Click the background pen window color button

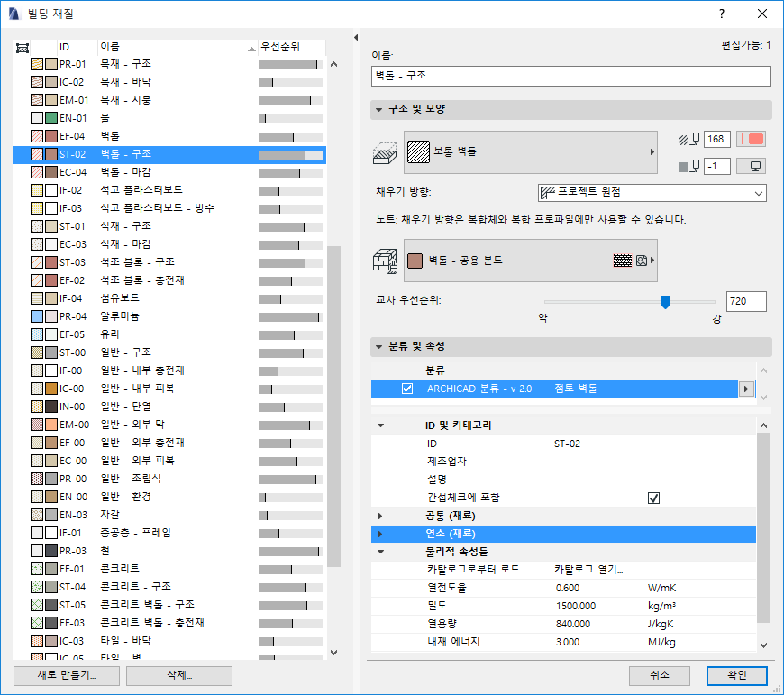coord(752,167)
